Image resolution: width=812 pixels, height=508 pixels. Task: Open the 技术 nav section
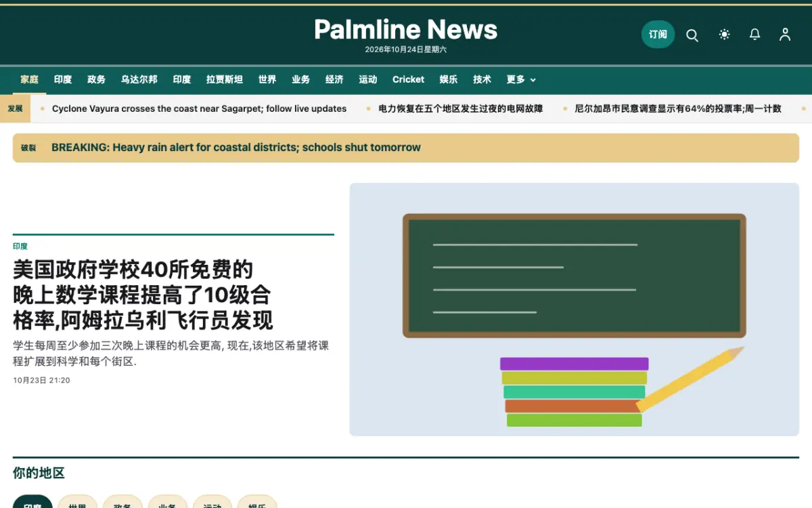click(x=482, y=79)
